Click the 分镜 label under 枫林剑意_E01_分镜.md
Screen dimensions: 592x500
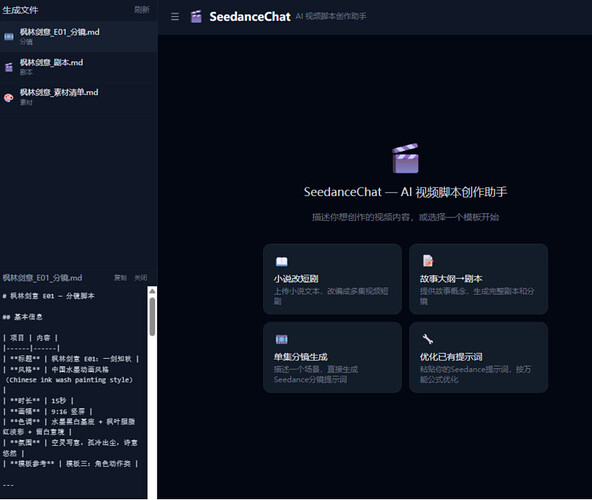tap(26, 42)
